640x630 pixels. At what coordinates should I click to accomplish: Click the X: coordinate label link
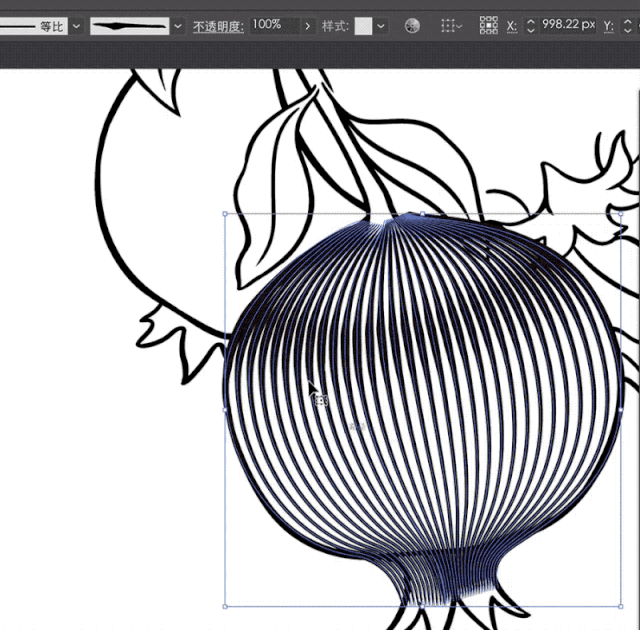(512, 25)
